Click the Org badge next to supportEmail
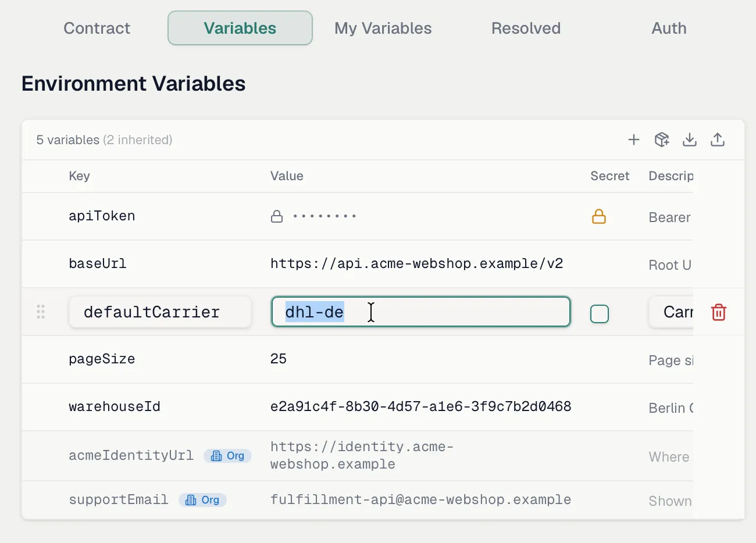The height and width of the screenshot is (543, 756). click(202, 500)
